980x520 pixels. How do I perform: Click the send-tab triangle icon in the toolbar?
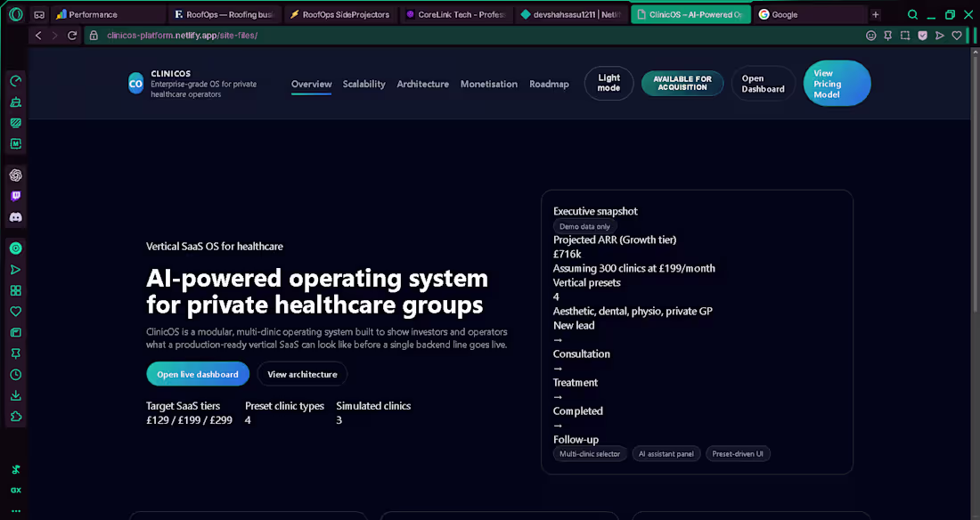(x=938, y=36)
